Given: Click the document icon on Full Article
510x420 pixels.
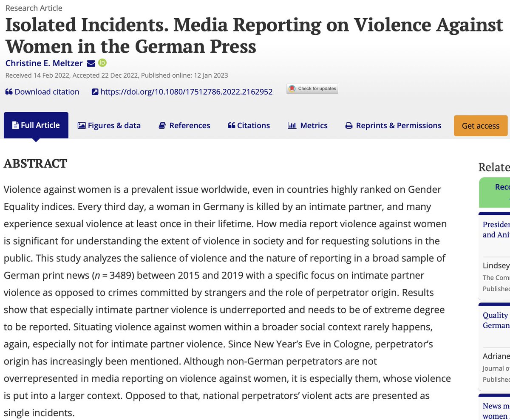Looking at the screenshot, I should coord(15,125).
